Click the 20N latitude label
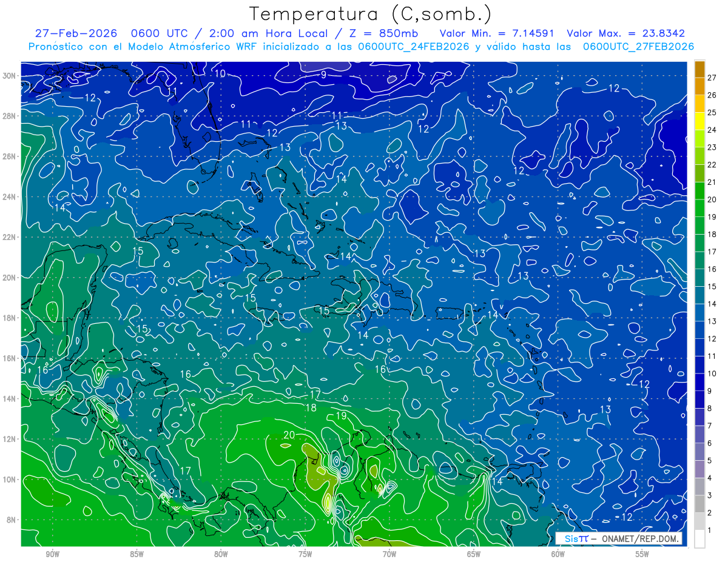 10,277
